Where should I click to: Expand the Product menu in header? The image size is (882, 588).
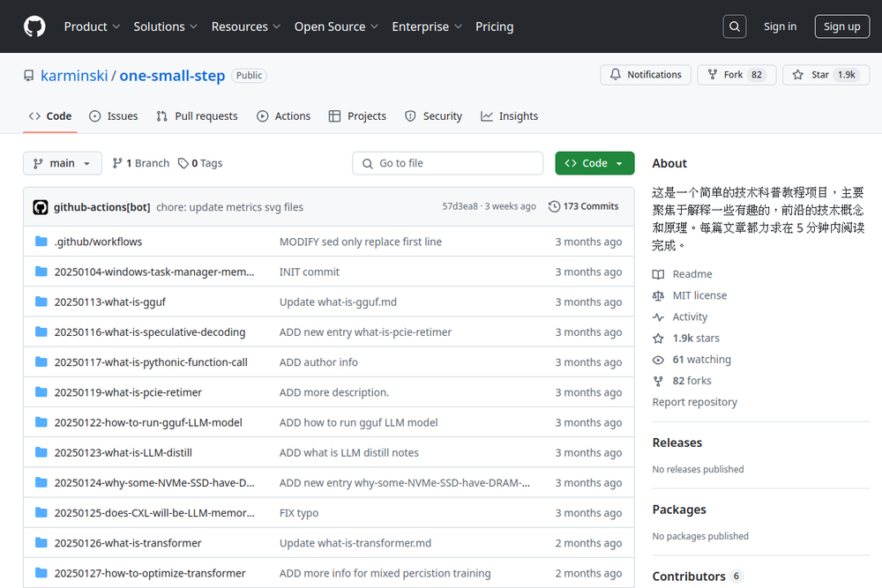[92, 26]
